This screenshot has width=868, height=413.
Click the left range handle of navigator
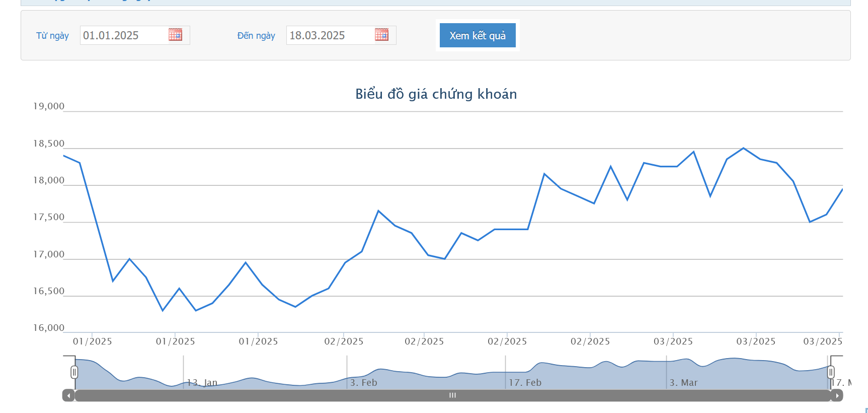point(74,372)
